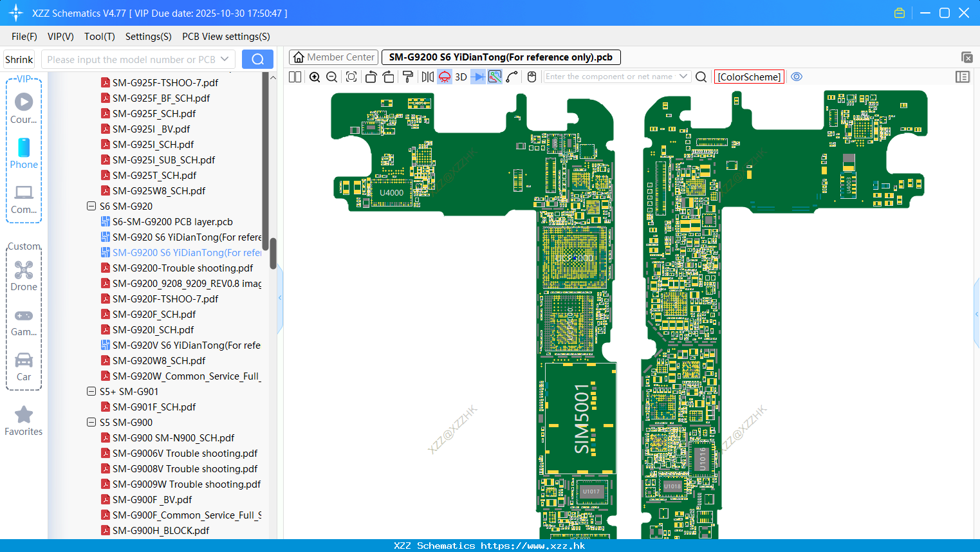Mirror the PCB view
The width and height of the screenshot is (980, 552).
[x=428, y=77]
